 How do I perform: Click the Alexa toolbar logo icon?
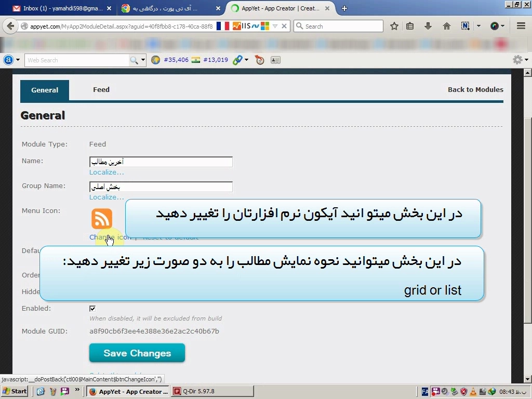[x=8, y=60]
